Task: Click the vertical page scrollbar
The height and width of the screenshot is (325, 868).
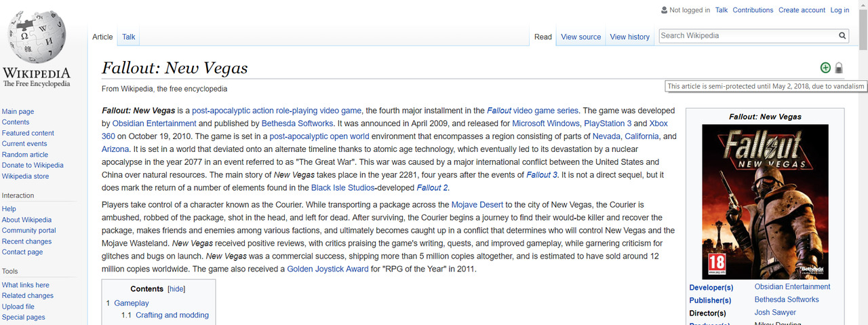Action: 863,163
